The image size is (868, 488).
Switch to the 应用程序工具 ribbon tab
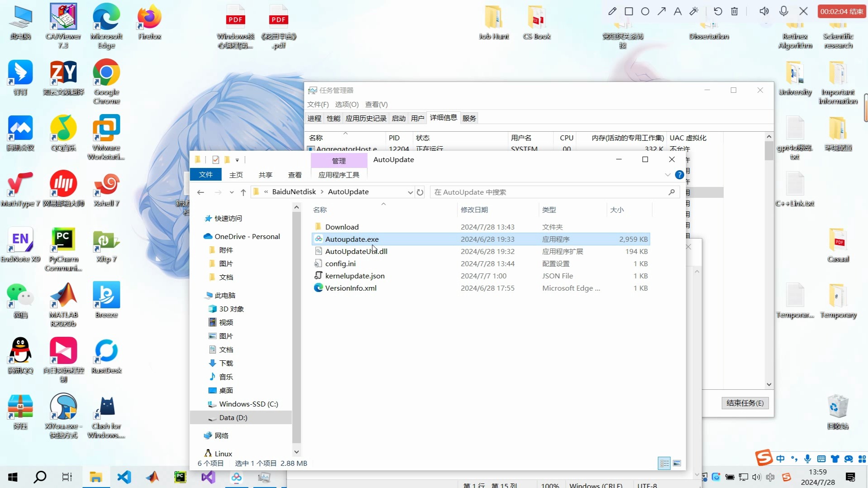click(339, 175)
